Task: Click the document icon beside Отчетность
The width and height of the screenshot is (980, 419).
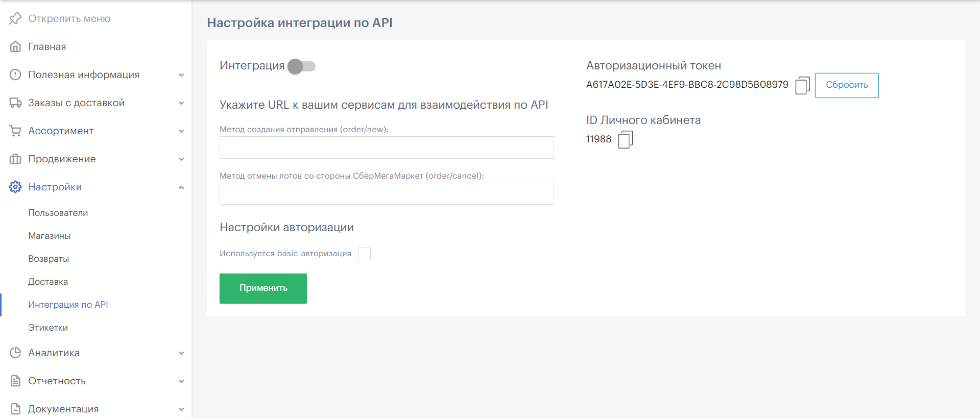Action: click(15, 381)
